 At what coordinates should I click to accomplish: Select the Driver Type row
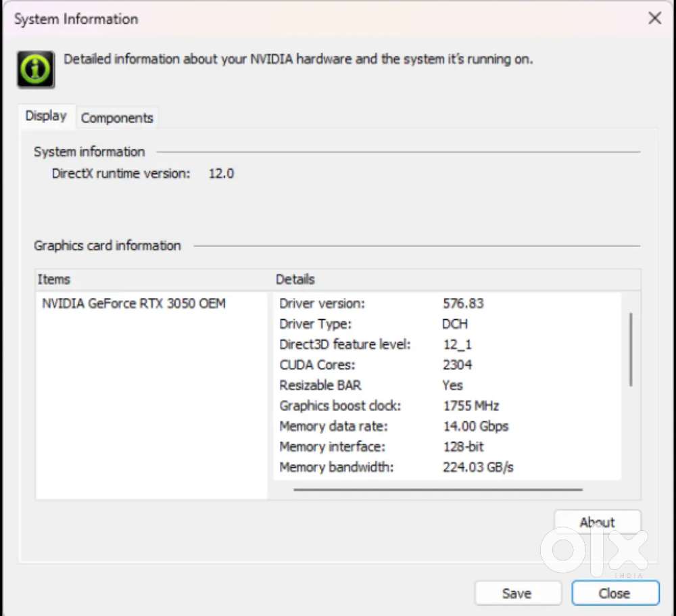tap(316, 324)
